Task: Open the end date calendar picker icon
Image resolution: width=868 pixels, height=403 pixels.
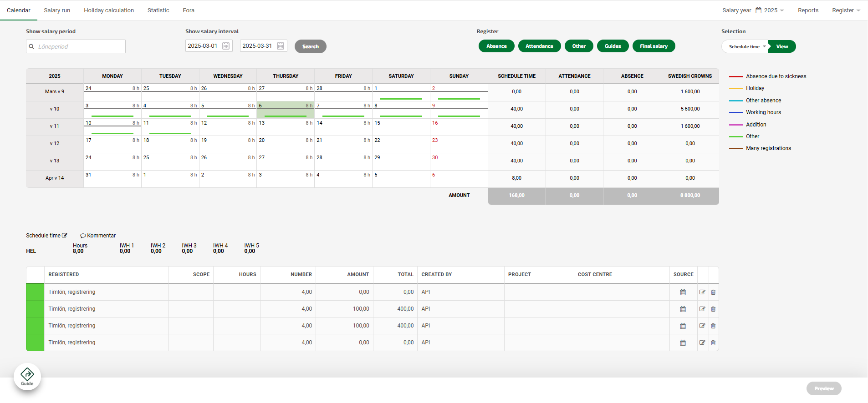Action: 281,46
